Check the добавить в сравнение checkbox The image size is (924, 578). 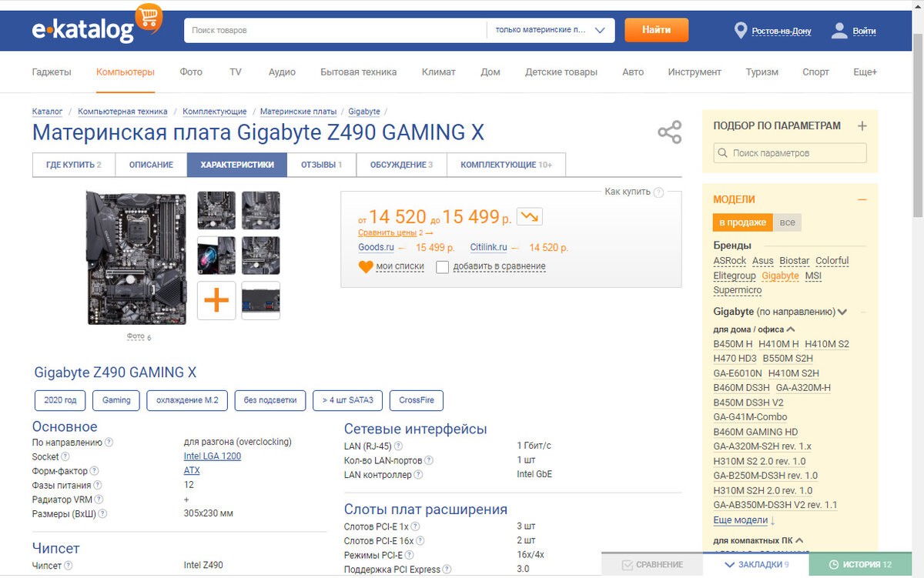tap(442, 267)
